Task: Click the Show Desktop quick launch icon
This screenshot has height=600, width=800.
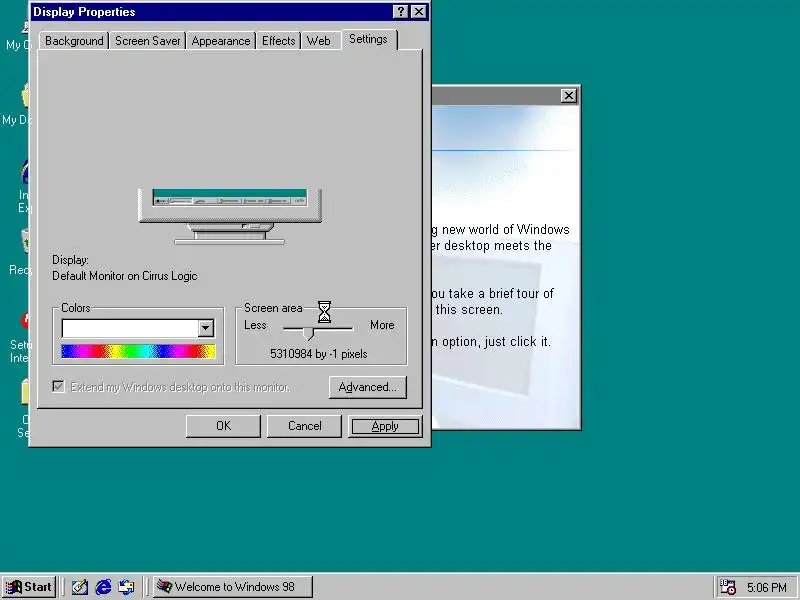Action: (79, 587)
